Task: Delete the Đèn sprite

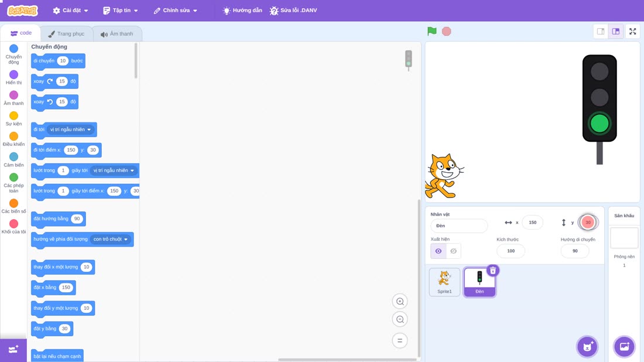Action: coord(492,271)
